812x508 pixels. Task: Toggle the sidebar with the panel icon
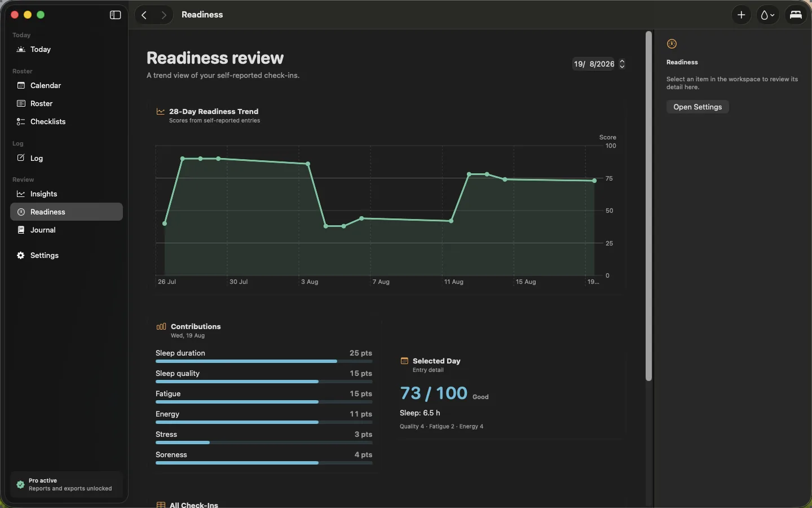coord(115,15)
